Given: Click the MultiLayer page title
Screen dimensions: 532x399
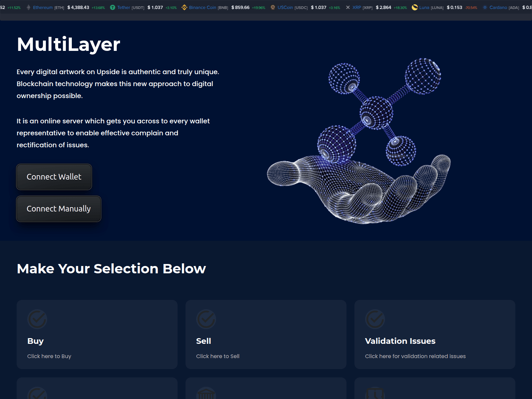Looking at the screenshot, I should tap(68, 44).
